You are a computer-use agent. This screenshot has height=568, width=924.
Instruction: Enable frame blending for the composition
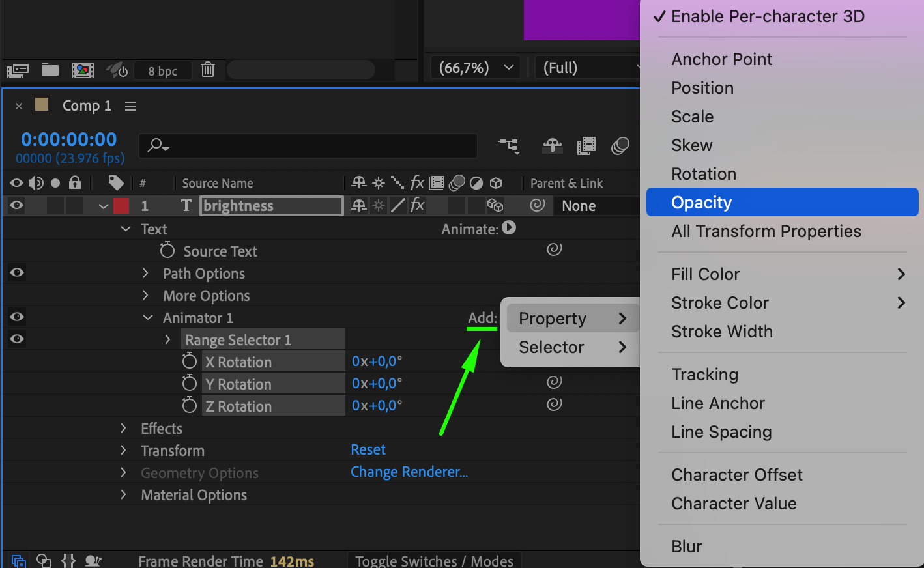click(586, 145)
